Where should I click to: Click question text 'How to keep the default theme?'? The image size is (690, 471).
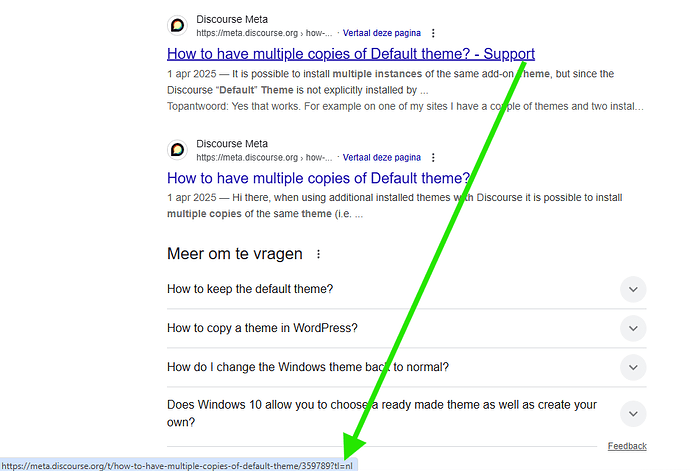click(250, 289)
